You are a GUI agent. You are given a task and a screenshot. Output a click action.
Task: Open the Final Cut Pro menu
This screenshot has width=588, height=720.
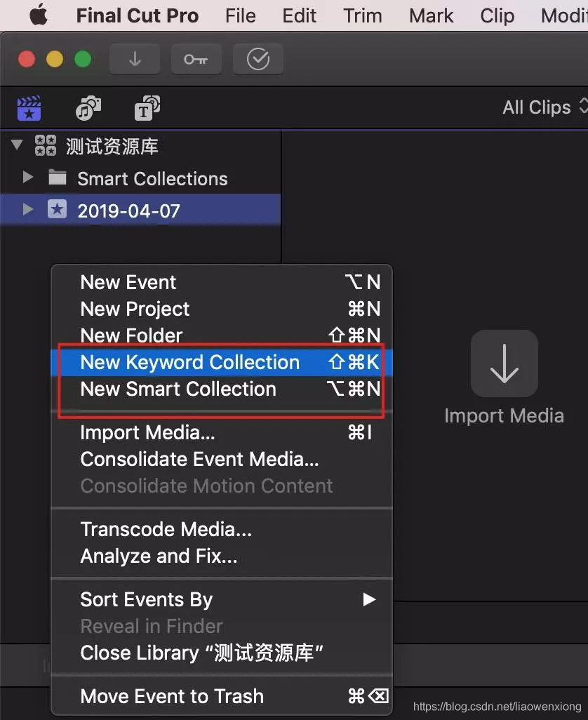coord(138,15)
